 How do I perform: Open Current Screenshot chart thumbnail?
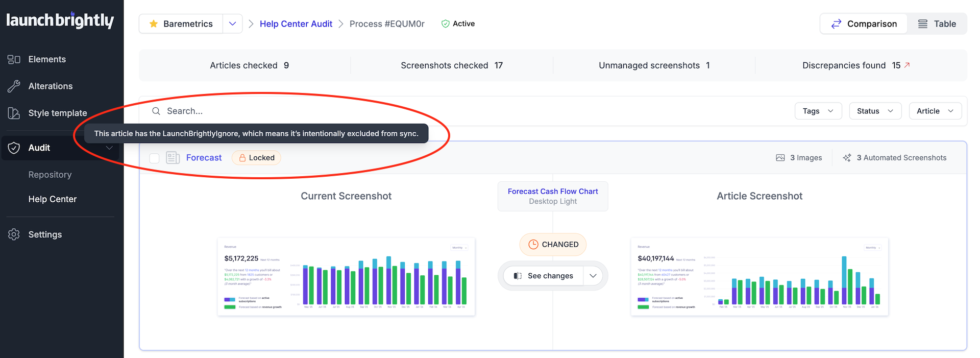tap(346, 276)
